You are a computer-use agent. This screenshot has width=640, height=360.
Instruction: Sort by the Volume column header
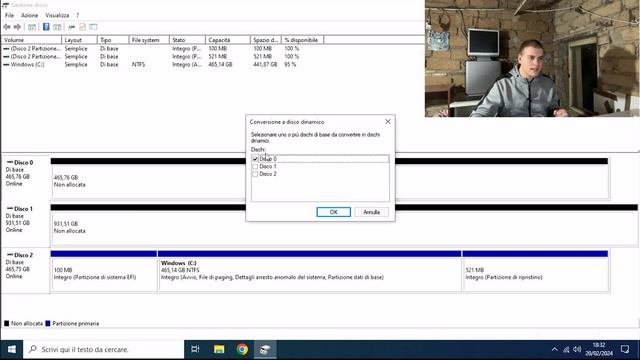click(31, 40)
